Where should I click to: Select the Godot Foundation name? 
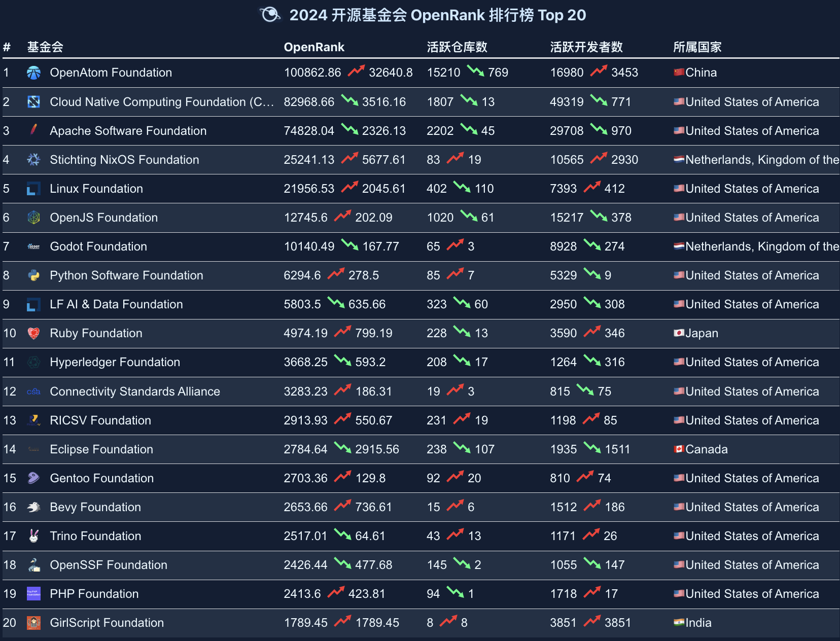coord(98,246)
